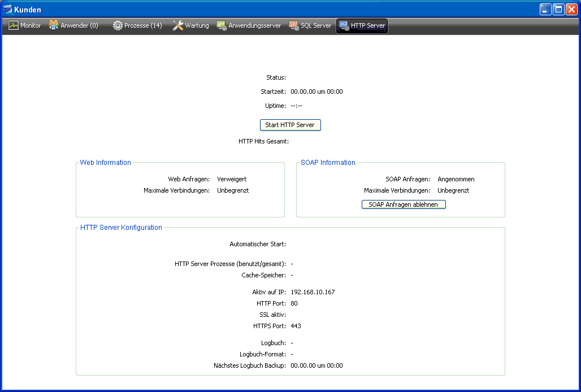Click the HTTP Server web icon

tap(344, 25)
